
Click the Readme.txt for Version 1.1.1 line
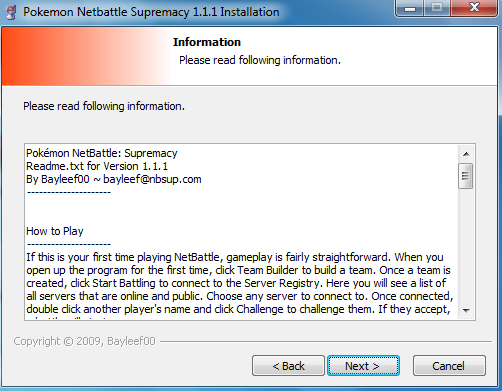97,166
